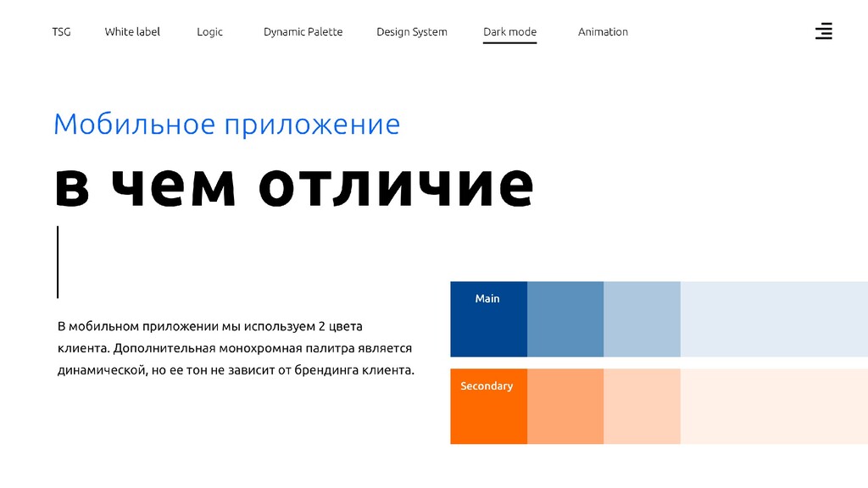Image resolution: width=868 pixels, height=488 pixels.
Task: Open the hamburger menu icon
Action: (x=824, y=31)
